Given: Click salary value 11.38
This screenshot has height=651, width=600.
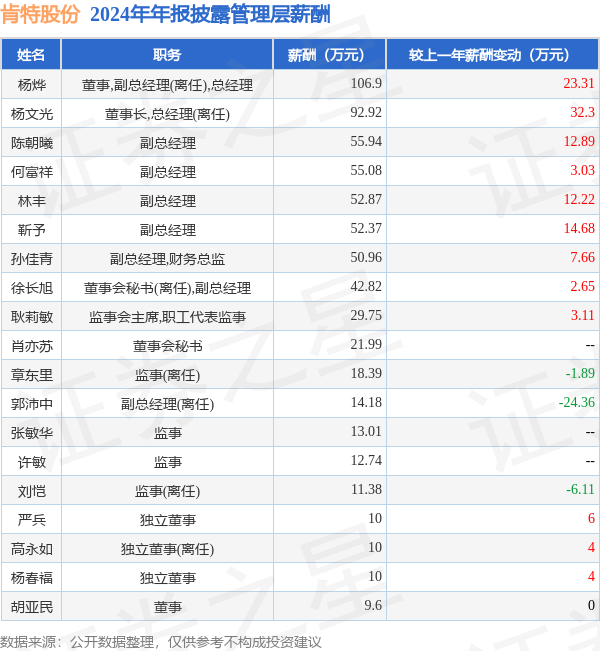Looking at the screenshot, I should tap(366, 490).
